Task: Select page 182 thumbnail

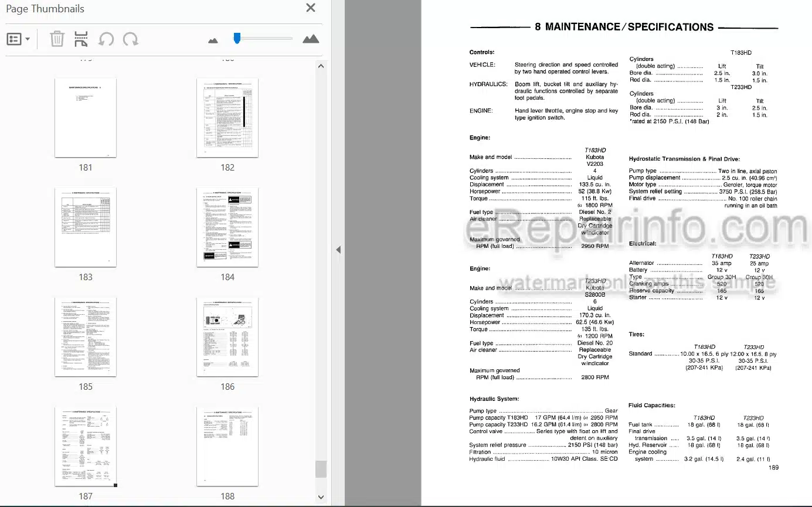Action: coord(227,118)
